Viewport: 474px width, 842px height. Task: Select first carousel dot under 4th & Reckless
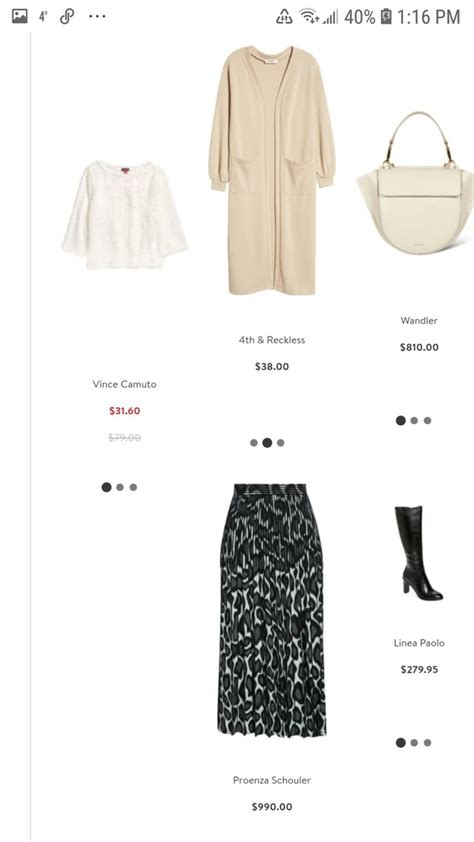(x=254, y=443)
